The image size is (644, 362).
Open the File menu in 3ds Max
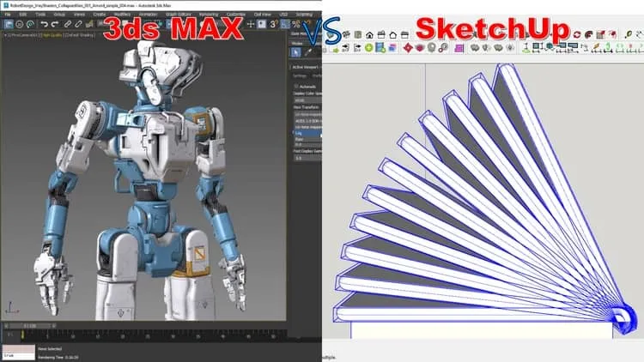8,15
